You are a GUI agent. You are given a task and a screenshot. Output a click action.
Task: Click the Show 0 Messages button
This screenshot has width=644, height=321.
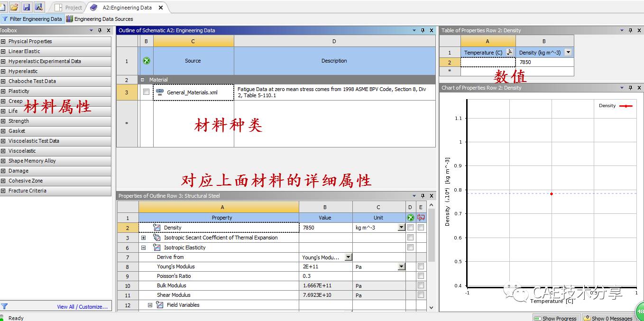[x=608, y=318]
